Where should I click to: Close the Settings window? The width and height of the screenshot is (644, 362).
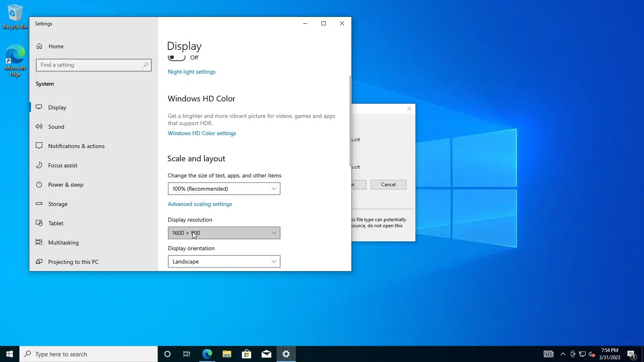[342, 23]
